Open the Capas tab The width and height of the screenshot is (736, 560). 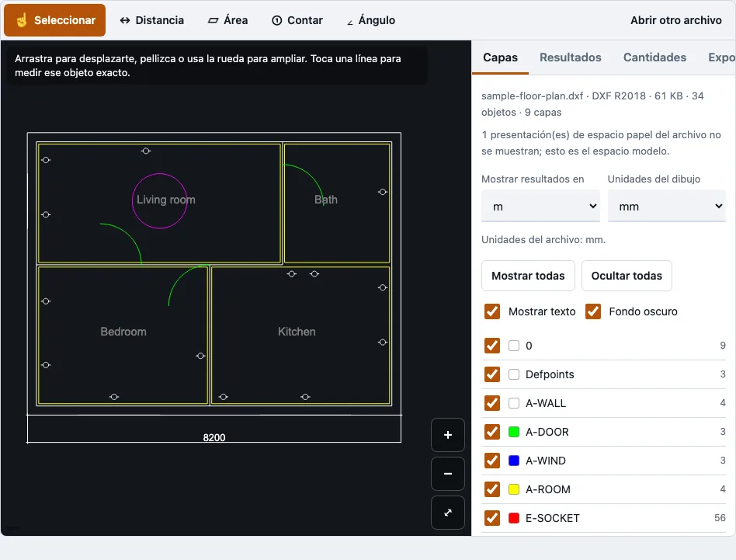pyautogui.click(x=500, y=57)
